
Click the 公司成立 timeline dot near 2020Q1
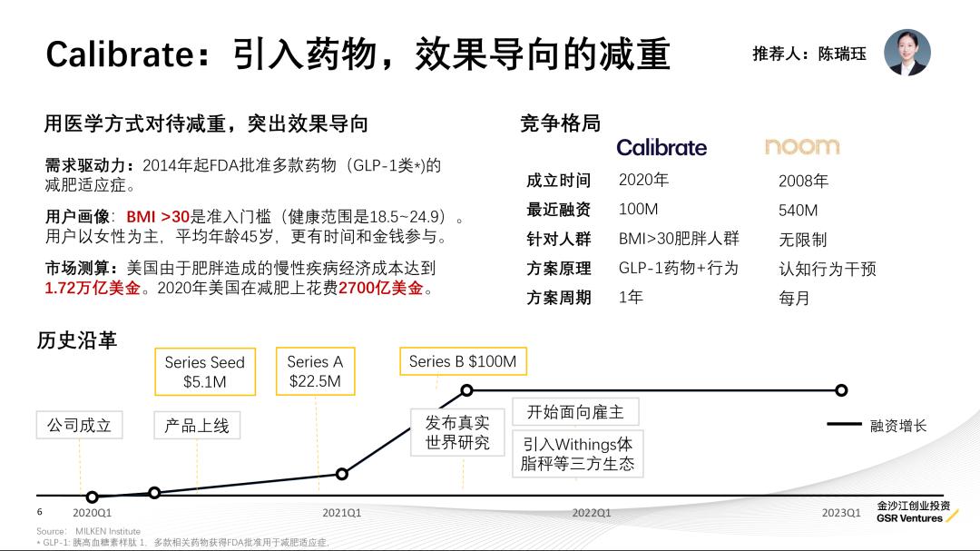91,497
